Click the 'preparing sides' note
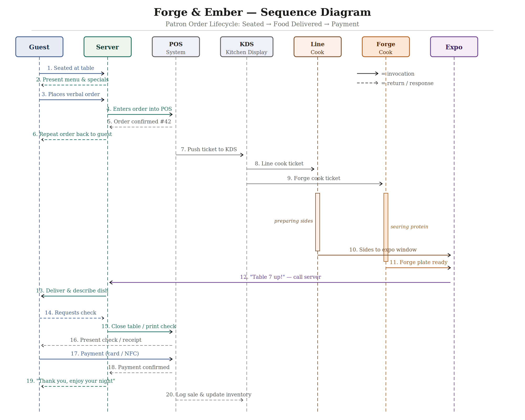This screenshot has width=525, height=420. point(293,221)
